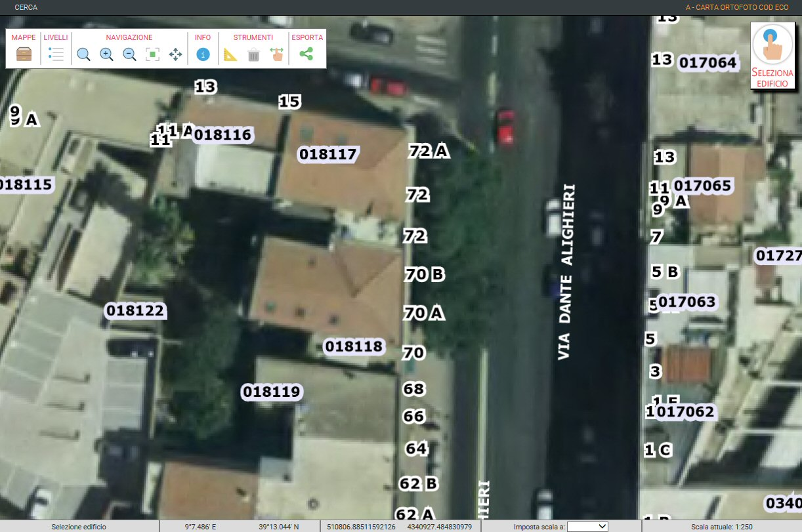Open the Imposta scala dropdown
Image resolution: width=802 pixels, height=532 pixels.
587,526
